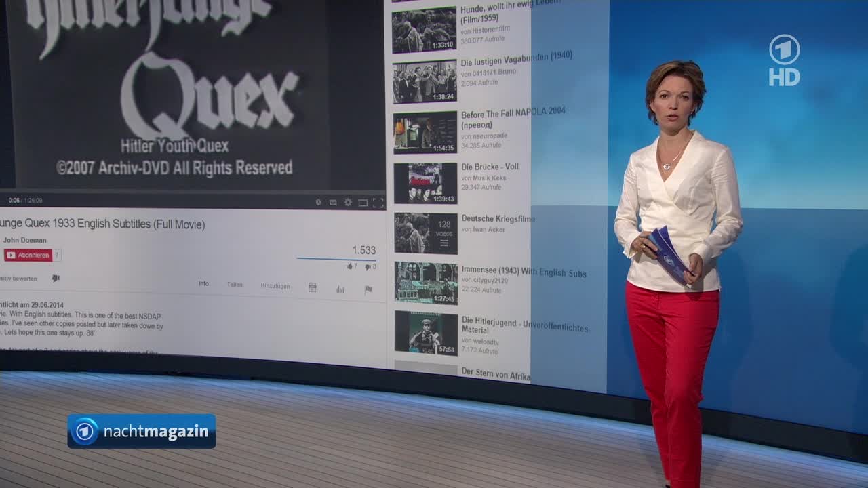
Task: Open thumbnail for 'Die Hitlerjugend - Unveröffentlichtes Material'
Action: (426, 333)
